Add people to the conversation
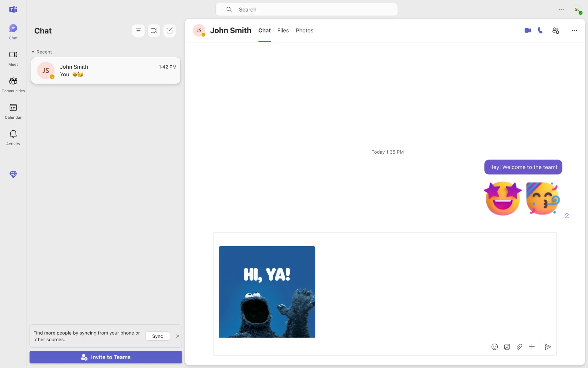The image size is (588, 368). [x=556, y=30]
